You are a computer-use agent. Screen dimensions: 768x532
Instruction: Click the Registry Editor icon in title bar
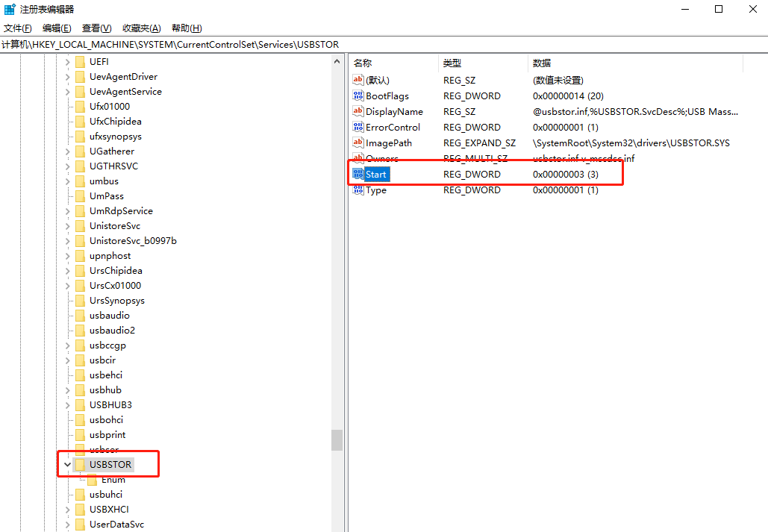9,9
